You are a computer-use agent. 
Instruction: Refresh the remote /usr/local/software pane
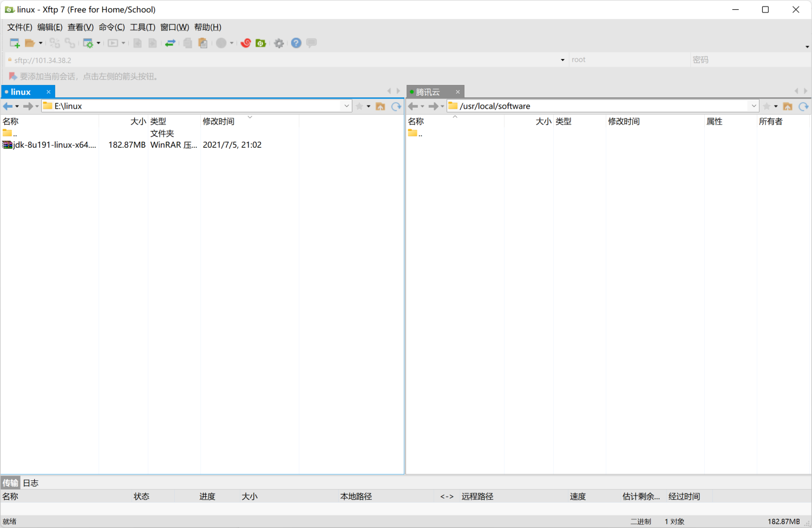pyautogui.click(x=803, y=107)
